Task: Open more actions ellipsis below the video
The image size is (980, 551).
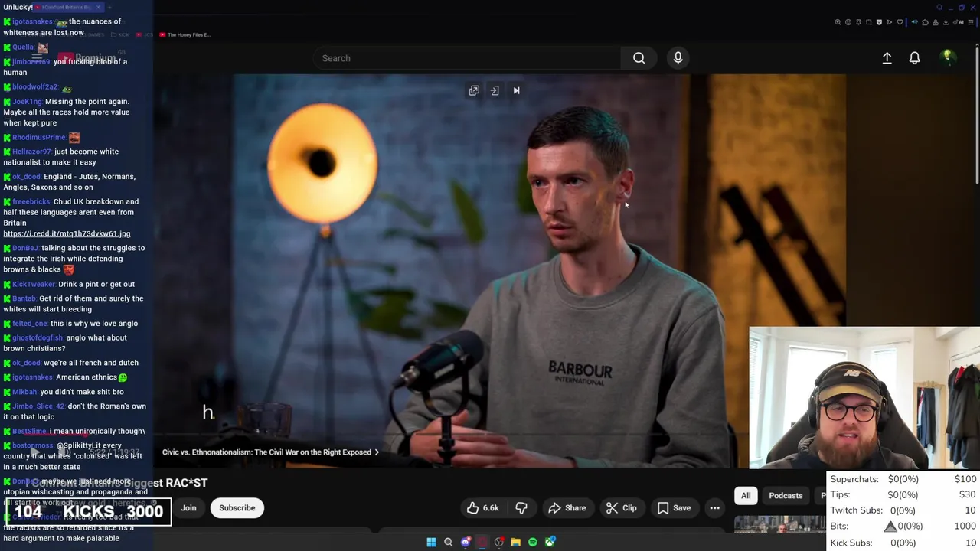Action: pyautogui.click(x=714, y=508)
